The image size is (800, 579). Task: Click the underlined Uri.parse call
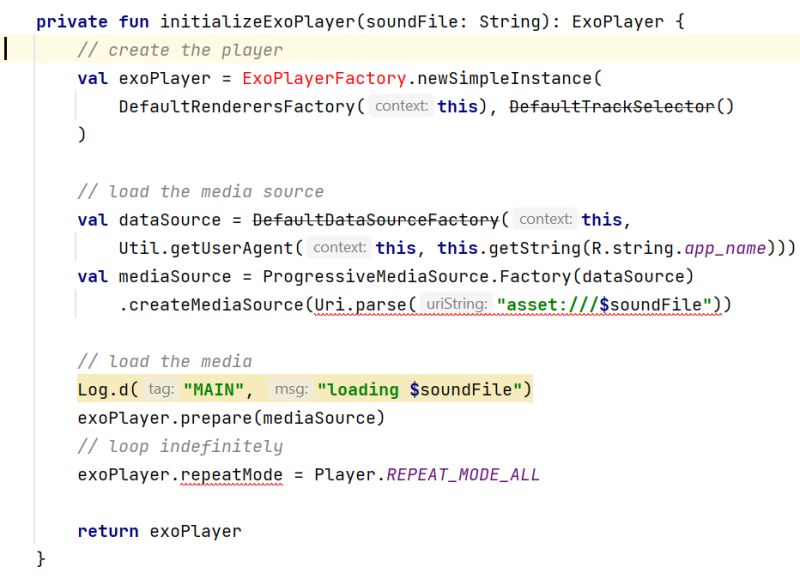click(x=360, y=305)
